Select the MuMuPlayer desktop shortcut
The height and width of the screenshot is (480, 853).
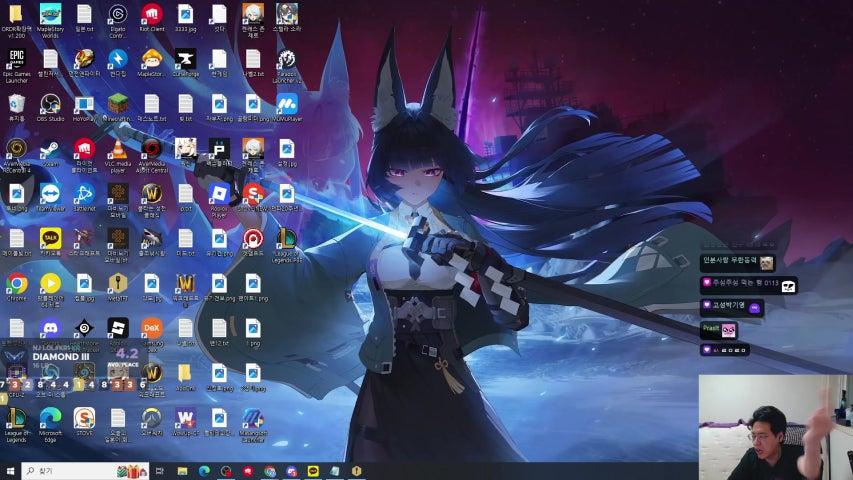point(286,104)
